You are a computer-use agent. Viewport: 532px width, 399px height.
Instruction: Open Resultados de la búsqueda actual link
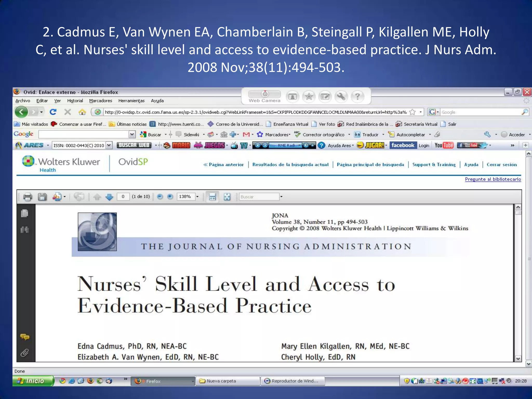tap(290, 164)
